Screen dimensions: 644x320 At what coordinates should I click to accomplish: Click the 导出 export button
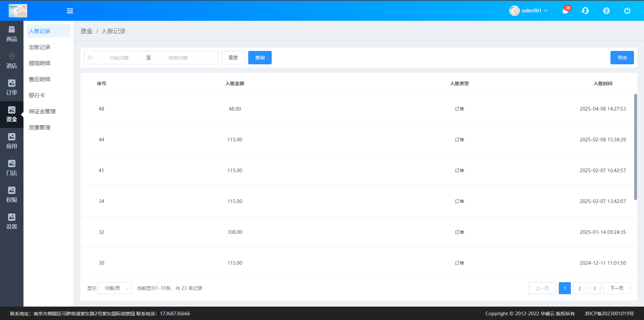click(x=622, y=58)
